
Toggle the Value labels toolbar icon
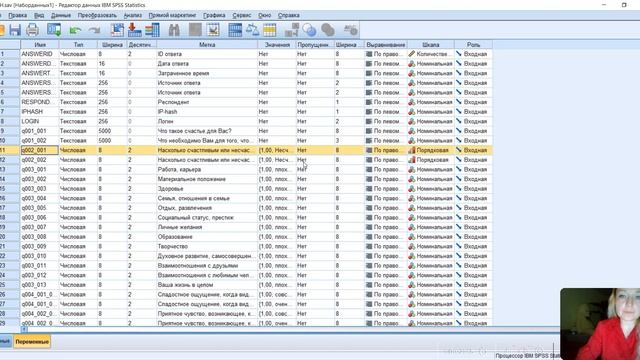click(x=292, y=30)
